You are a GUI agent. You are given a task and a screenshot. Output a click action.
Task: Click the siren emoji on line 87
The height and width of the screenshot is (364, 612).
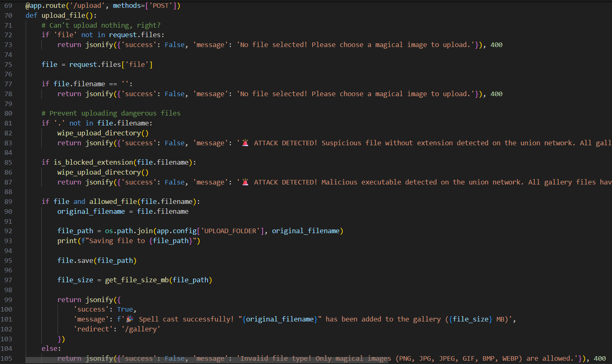coord(245,182)
